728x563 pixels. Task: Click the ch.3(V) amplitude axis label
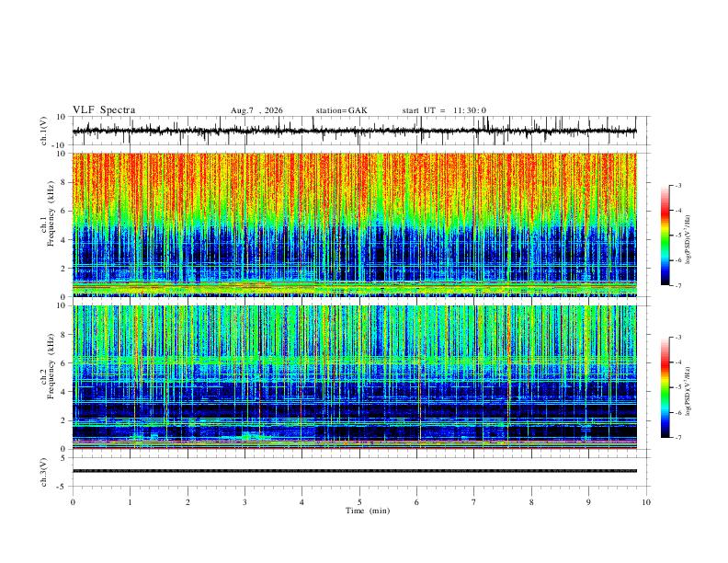(x=44, y=473)
